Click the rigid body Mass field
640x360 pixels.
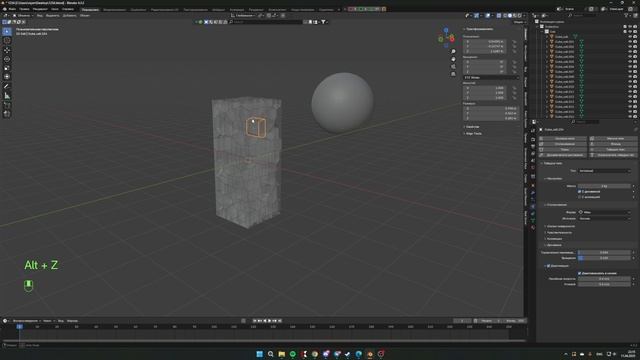(604, 186)
